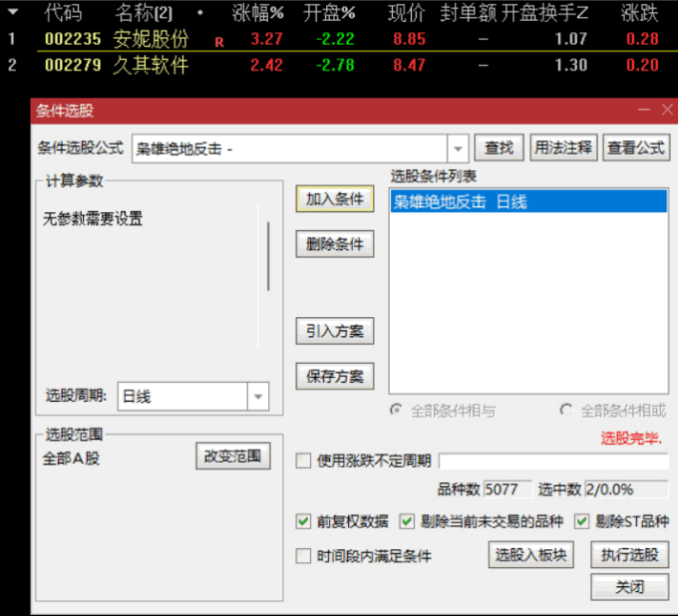The height and width of the screenshot is (616, 678).
Task: Select stock 久其软件 row name
Action: [x=151, y=65]
